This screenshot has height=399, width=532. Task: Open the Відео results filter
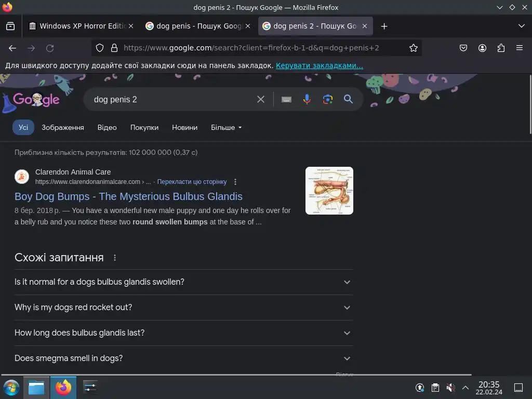click(107, 128)
